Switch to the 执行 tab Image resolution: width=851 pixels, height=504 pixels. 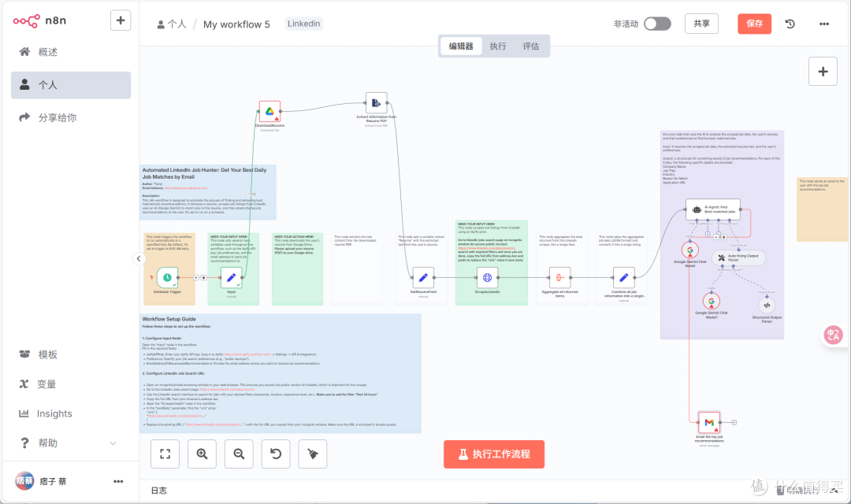point(498,46)
